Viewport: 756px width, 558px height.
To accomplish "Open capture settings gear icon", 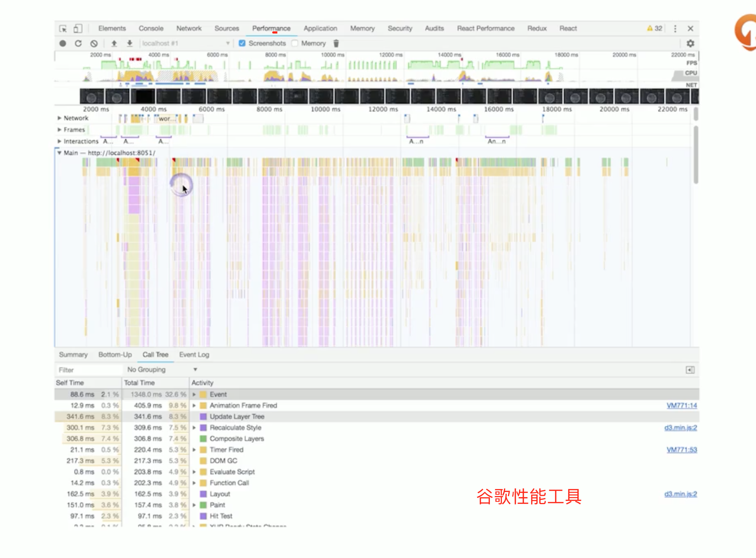I will tap(690, 43).
